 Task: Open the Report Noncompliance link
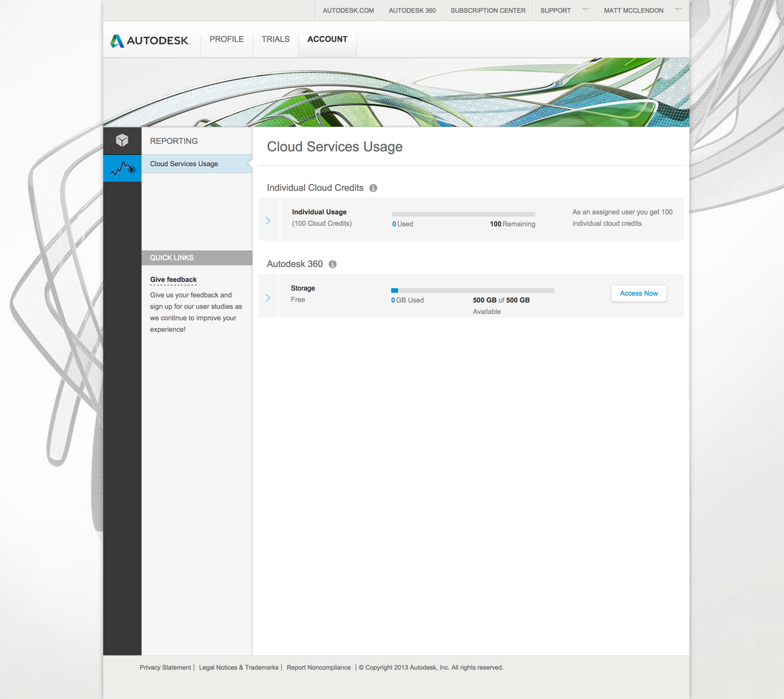[318, 667]
